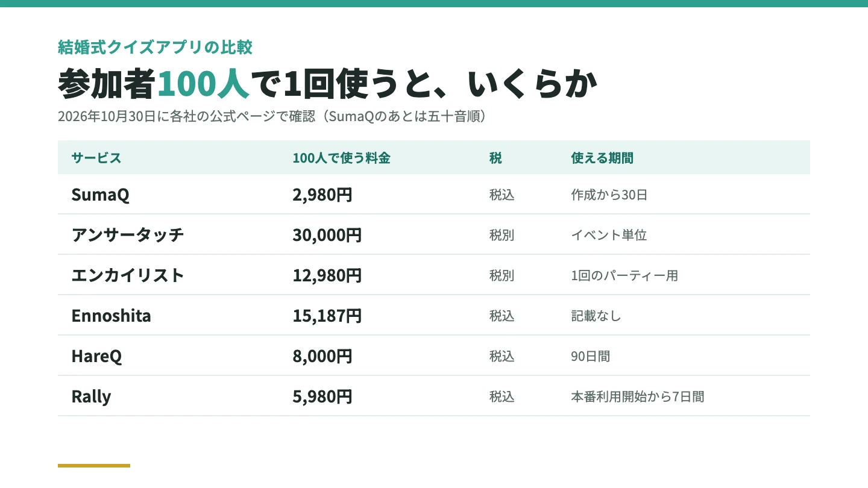Click the 1回のパーティー用 period cell
Image resolution: width=868 pixels, height=488 pixels.
[624, 276]
